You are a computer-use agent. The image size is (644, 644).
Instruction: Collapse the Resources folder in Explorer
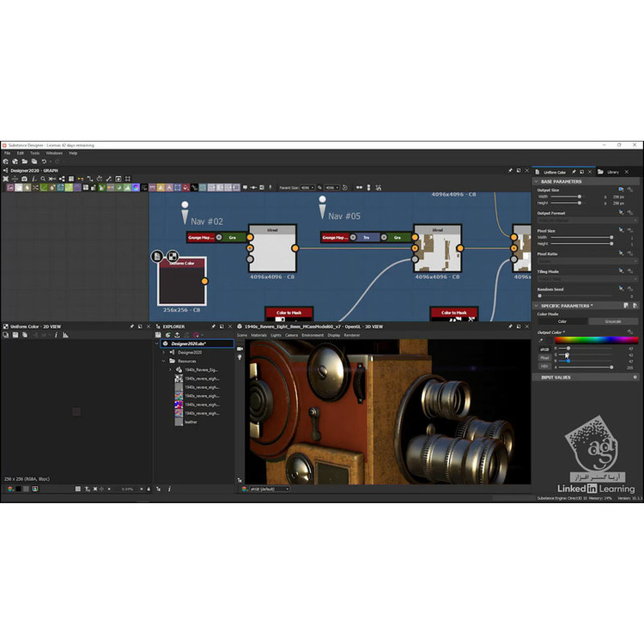[x=162, y=361]
